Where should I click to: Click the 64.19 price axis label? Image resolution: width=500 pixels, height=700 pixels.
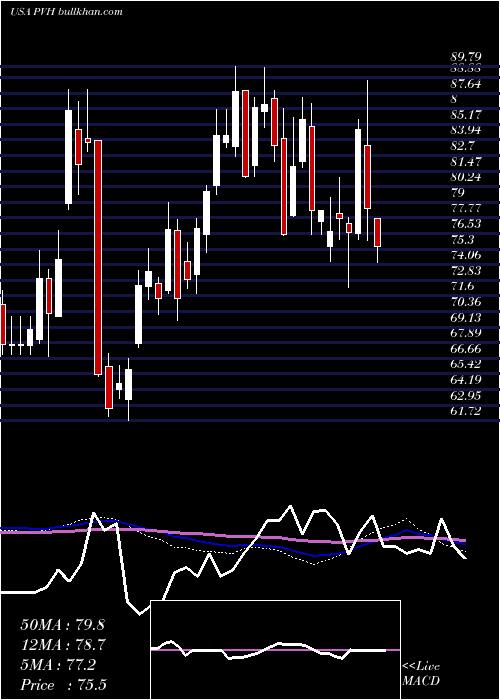tap(466, 380)
